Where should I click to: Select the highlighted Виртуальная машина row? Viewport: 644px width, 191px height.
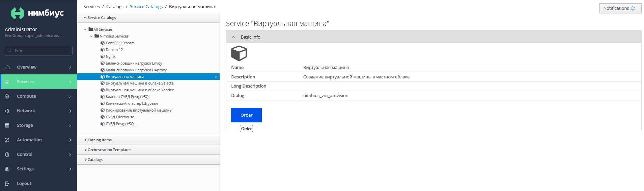tap(148, 77)
